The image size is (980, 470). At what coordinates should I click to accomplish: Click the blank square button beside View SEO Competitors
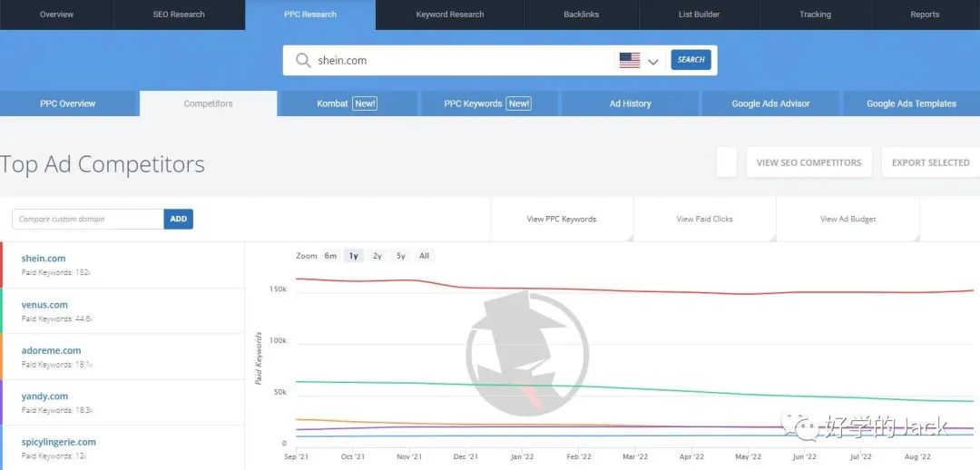coord(726,162)
